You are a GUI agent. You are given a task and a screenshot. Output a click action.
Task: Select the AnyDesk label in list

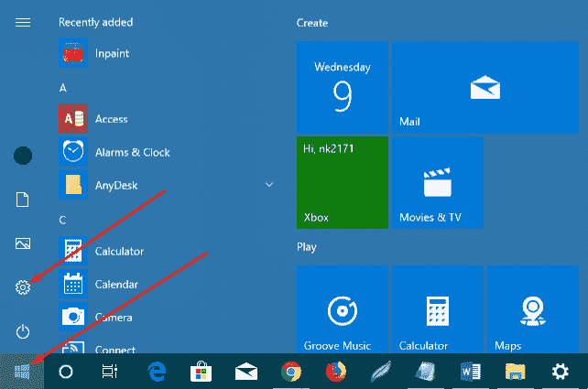pos(116,186)
